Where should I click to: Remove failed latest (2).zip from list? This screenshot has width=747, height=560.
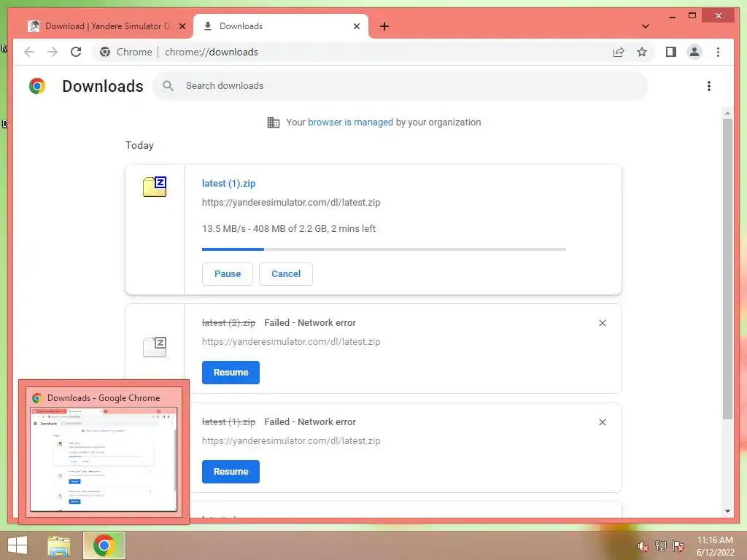(602, 323)
